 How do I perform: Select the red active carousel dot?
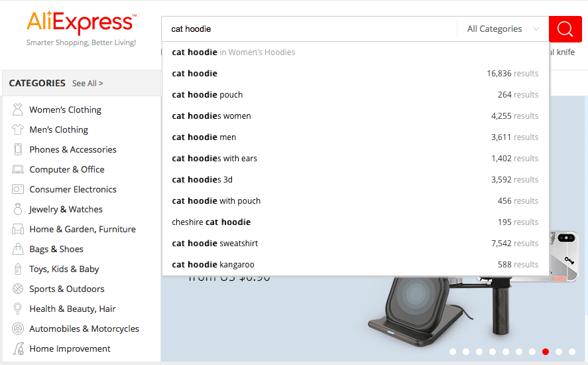tap(546, 352)
